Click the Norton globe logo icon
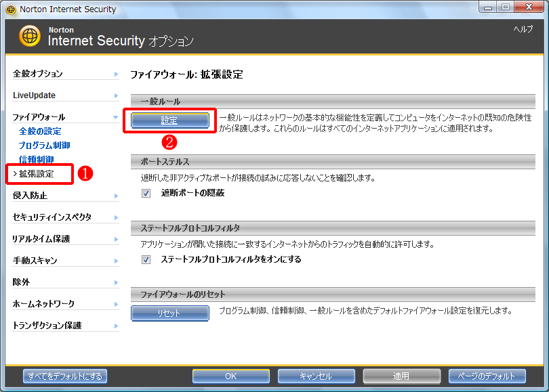 tap(30, 36)
